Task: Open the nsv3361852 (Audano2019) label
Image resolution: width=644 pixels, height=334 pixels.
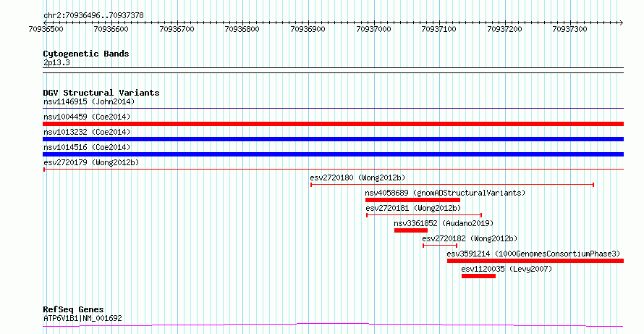Action: (x=444, y=223)
